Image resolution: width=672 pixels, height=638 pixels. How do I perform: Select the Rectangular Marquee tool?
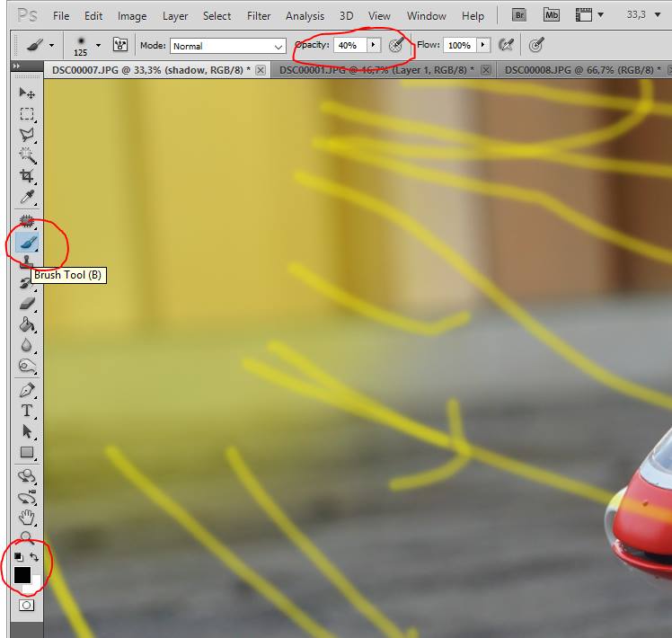tap(27, 113)
